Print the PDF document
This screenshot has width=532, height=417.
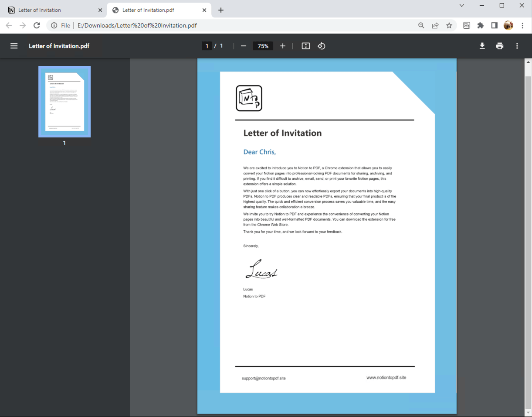pyautogui.click(x=500, y=46)
